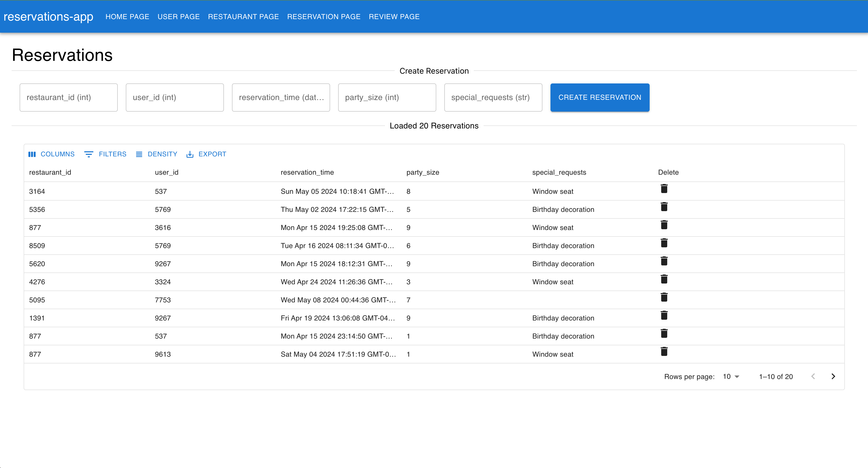Sort by reservation_time column header
868x468 pixels.
tap(307, 172)
